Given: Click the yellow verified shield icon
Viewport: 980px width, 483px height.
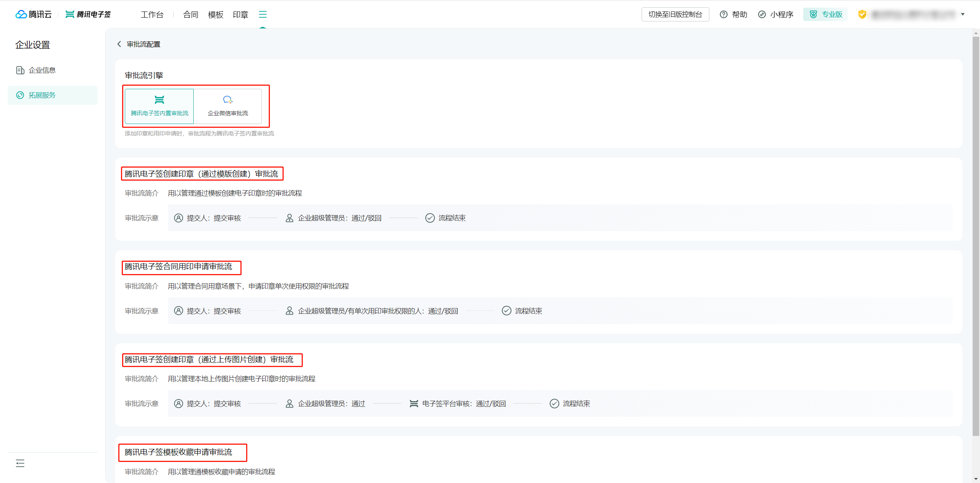Looking at the screenshot, I should click(862, 15).
